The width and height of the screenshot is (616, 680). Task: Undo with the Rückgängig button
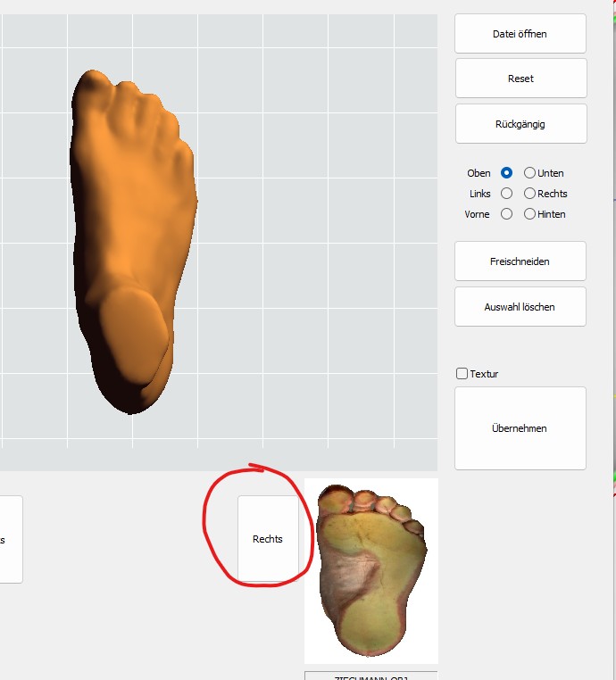(x=520, y=124)
